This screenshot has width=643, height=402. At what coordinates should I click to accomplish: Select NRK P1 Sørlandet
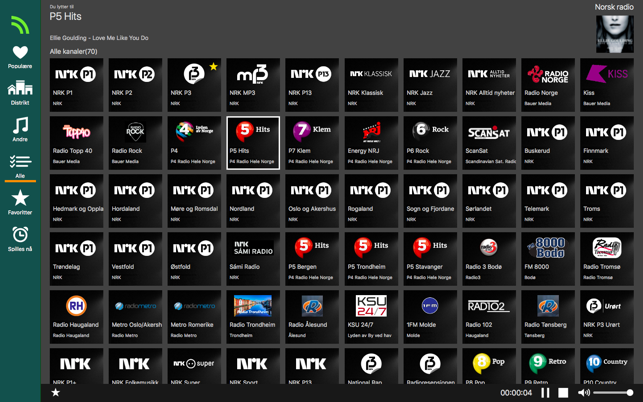tap(489, 201)
